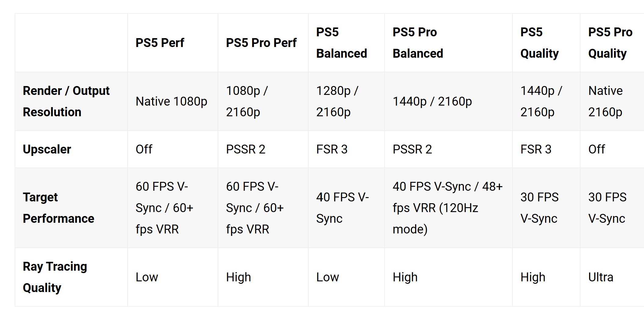644x321 pixels.
Task: Click the Target Performance row label
Action: pyautogui.click(x=59, y=208)
